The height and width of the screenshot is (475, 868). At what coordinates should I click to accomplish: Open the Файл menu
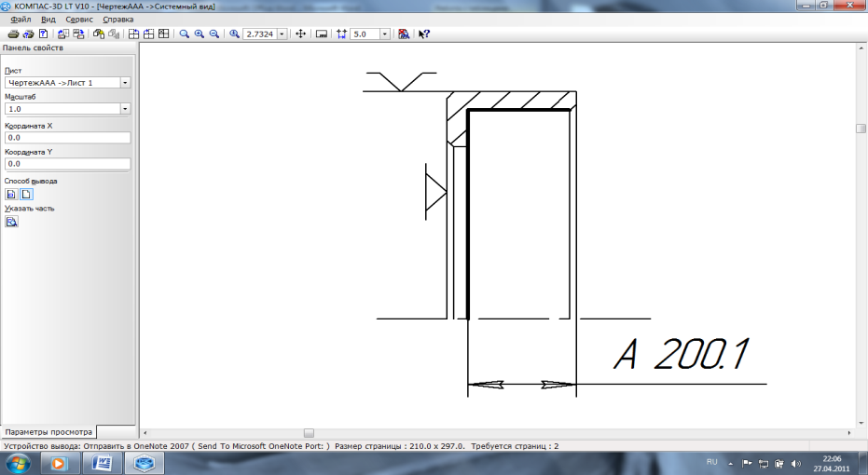21,20
